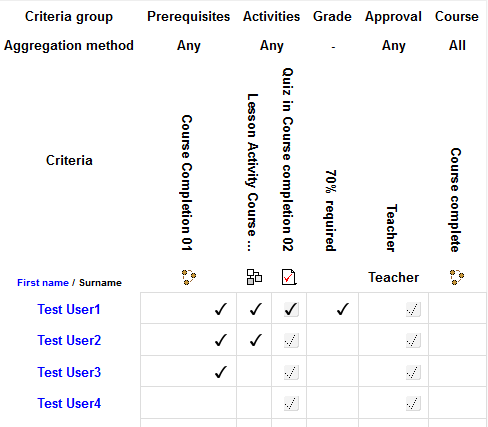
Task: Tick Test User4's quiz completion checkbox
Action: [291, 403]
